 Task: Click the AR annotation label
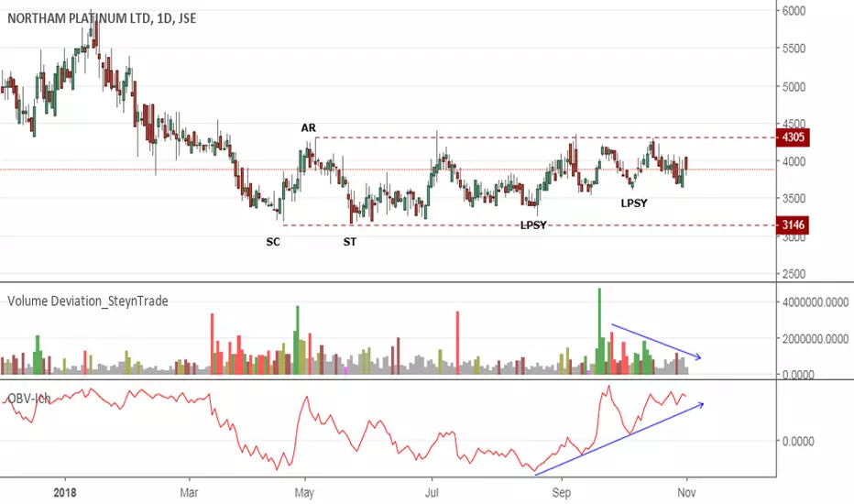point(308,127)
